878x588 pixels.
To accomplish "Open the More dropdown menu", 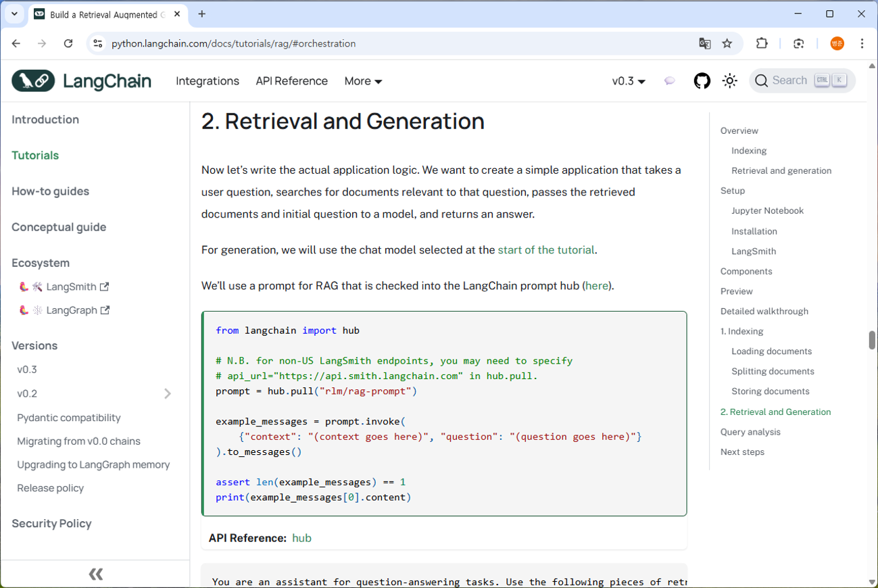I will [x=363, y=81].
